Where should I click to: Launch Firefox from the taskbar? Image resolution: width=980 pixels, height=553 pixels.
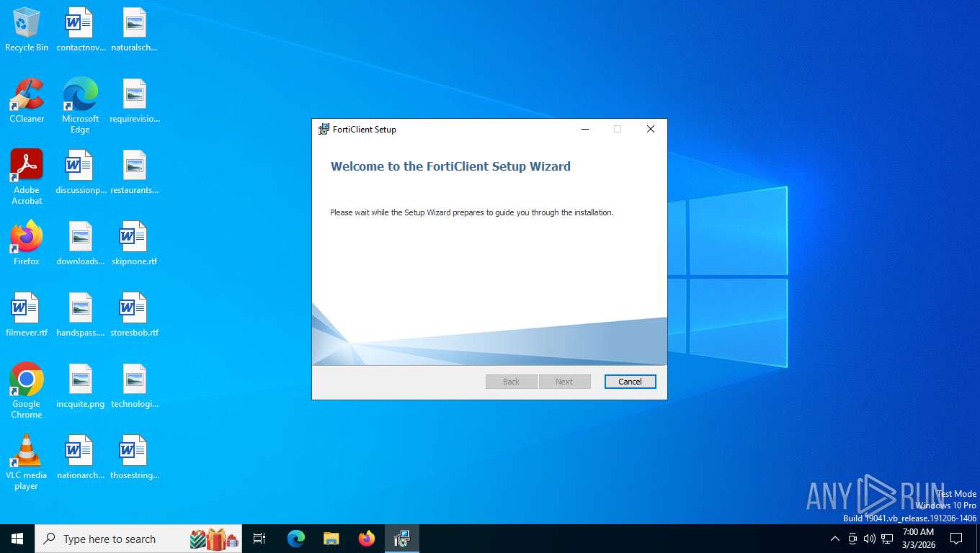(367, 539)
